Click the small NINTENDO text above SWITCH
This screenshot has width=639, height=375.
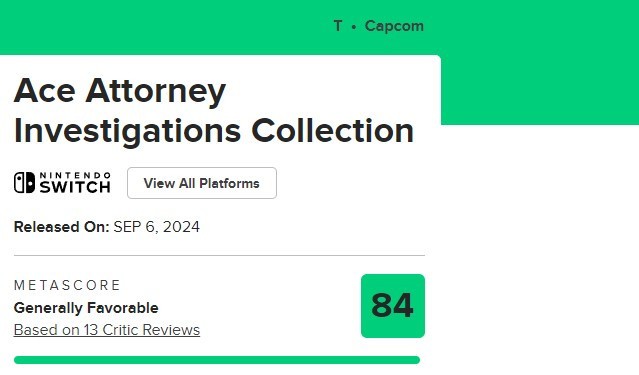(x=75, y=175)
